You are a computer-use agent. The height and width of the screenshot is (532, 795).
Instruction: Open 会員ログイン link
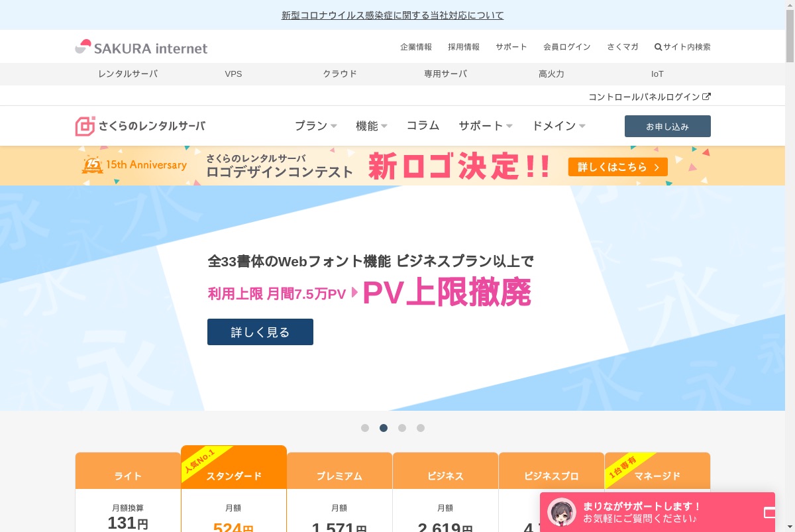point(567,47)
